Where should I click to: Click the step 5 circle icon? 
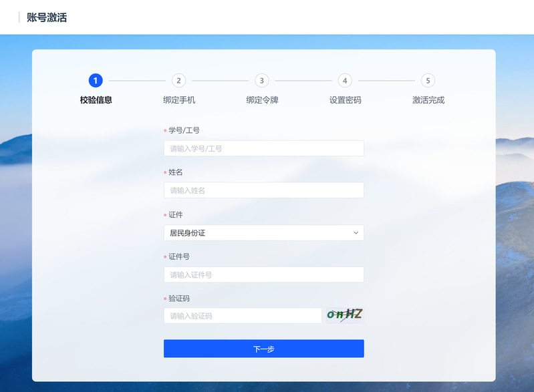click(428, 81)
